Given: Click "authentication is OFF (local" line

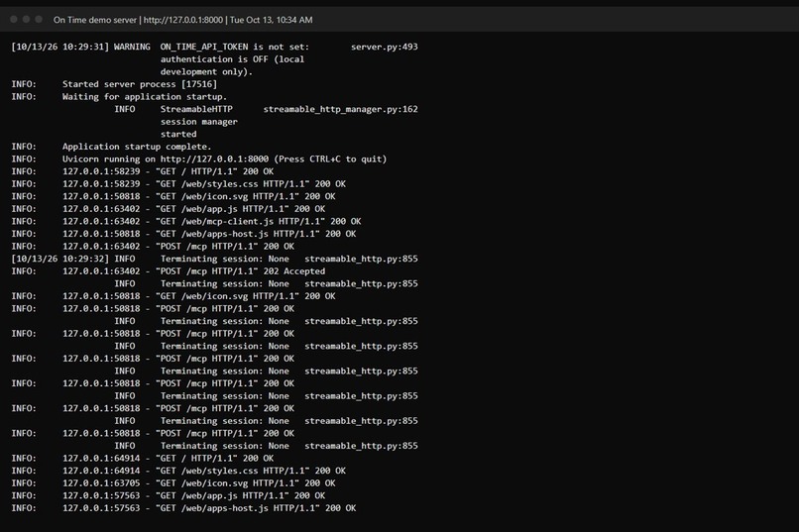Looking at the screenshot, I should 232,59.
